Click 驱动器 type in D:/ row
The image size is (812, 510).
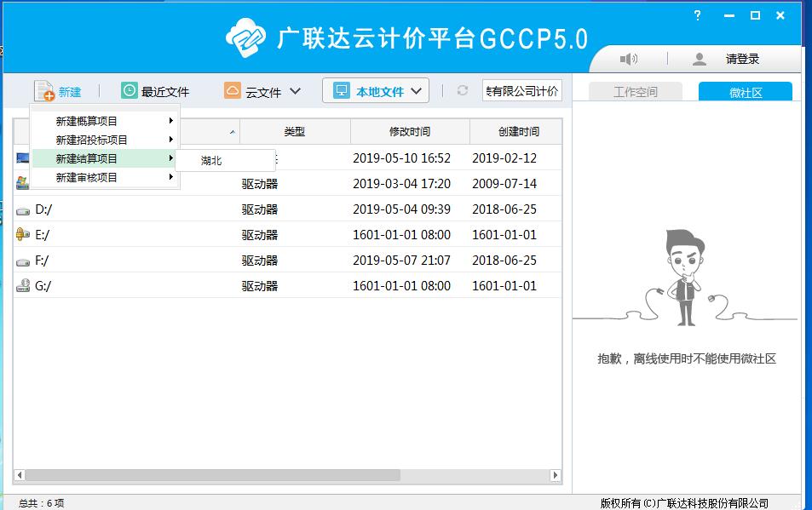(260, 209)
